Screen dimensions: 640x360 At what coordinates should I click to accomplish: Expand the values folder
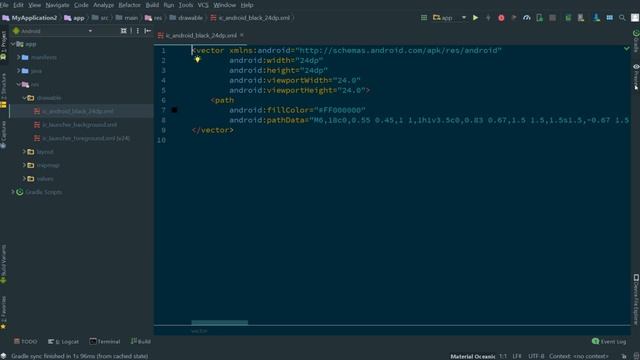(x=24, y=178)
